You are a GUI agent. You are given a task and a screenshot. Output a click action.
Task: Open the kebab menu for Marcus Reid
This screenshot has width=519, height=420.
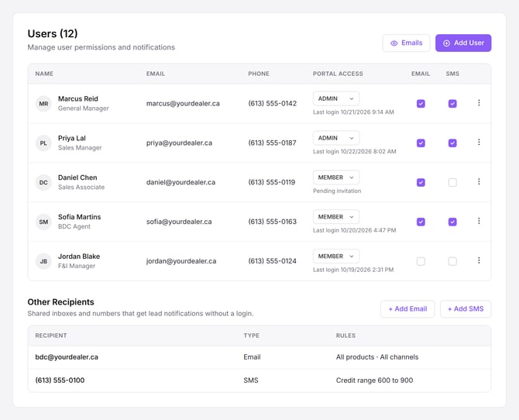(x=479, y=103)
